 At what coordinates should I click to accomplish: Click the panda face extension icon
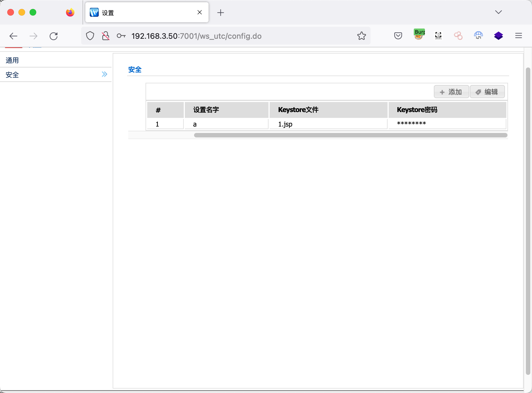coord(438,35)
